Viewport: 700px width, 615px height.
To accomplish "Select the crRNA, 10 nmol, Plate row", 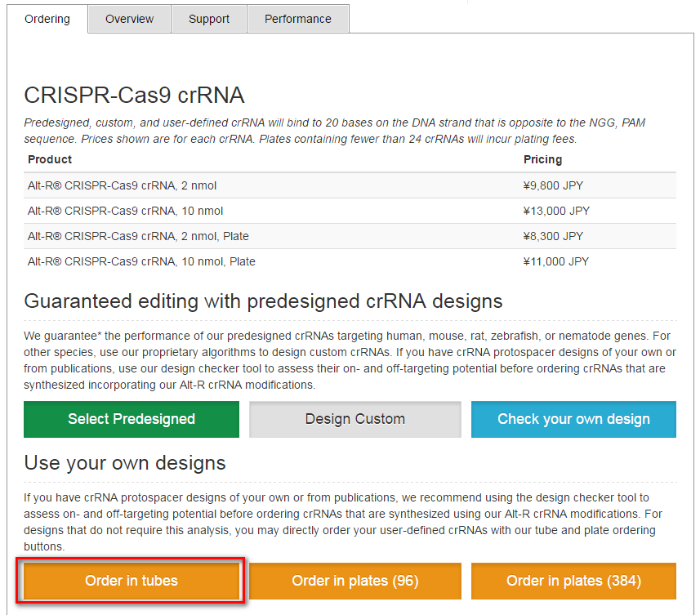I will pos(350,261).
